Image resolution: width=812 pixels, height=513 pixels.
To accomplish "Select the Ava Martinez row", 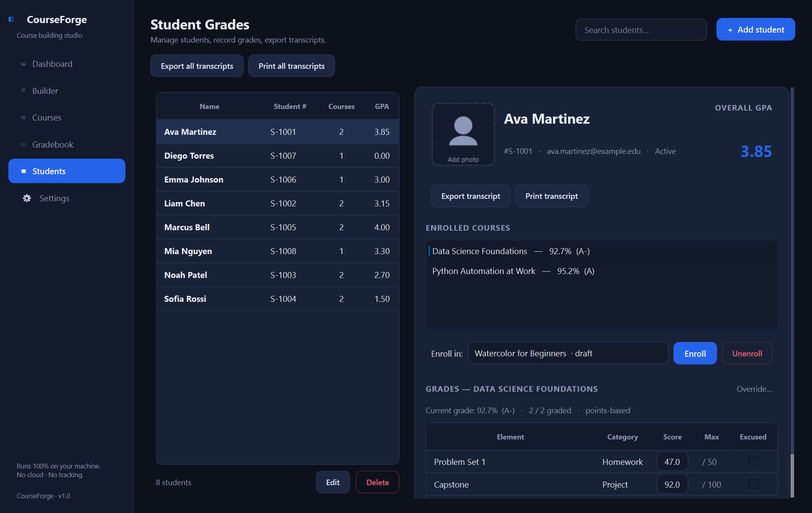I will [x=277, y=132].
